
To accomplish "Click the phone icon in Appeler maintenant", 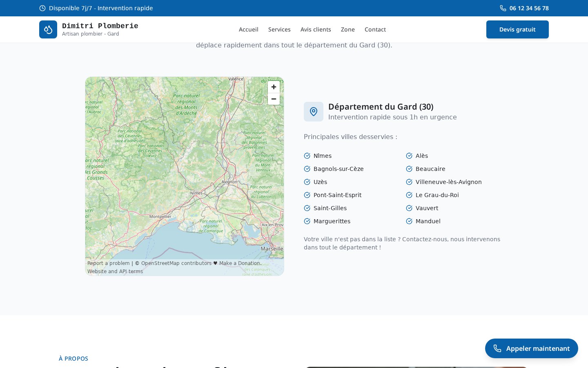I will click(497, 348).
